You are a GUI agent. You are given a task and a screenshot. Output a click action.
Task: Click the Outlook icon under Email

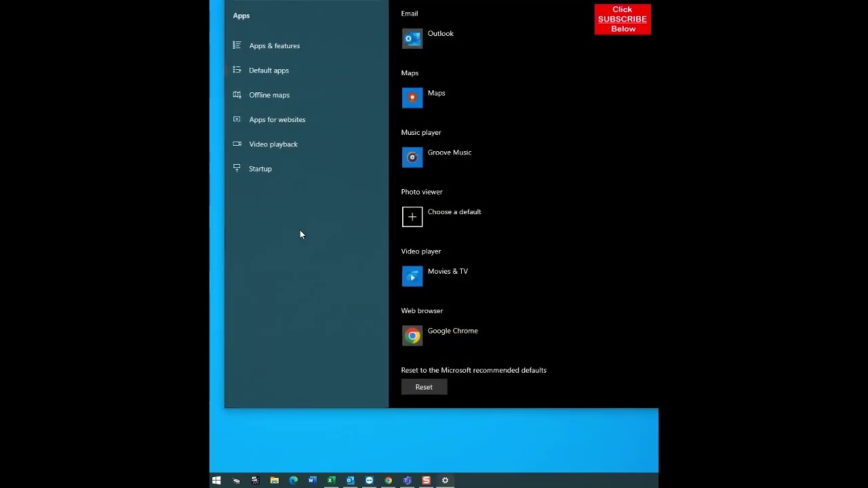pyautogui.click(x=412, y=39)
